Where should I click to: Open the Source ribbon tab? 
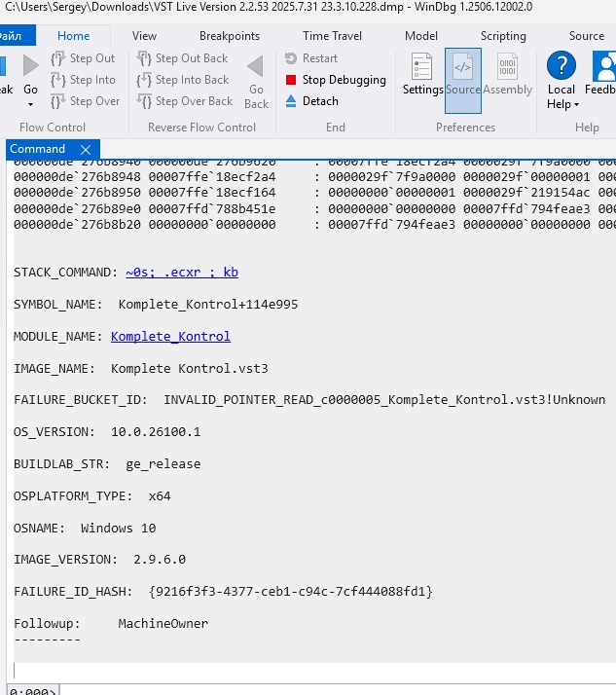pyautogui.click(x=587, y=36)
